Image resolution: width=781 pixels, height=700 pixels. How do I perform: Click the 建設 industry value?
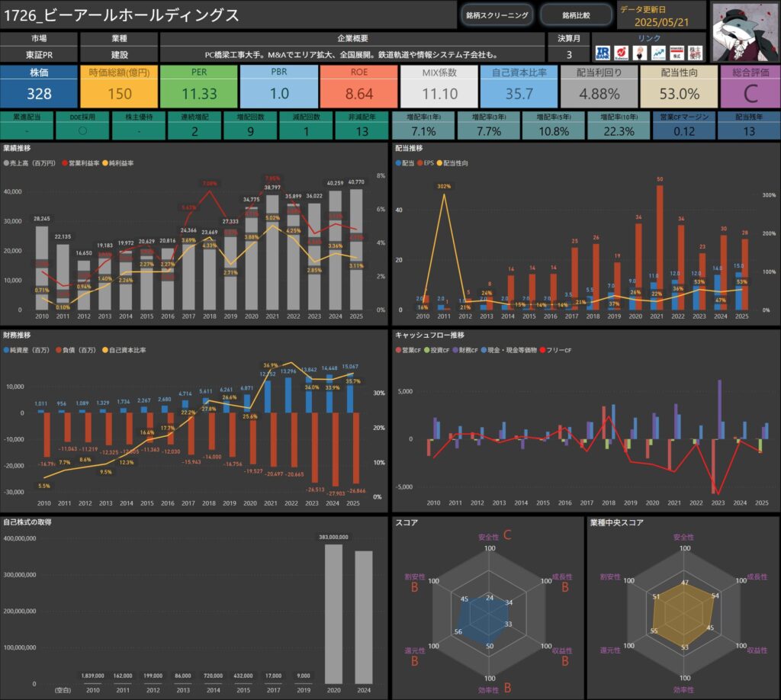pos(119,55)
